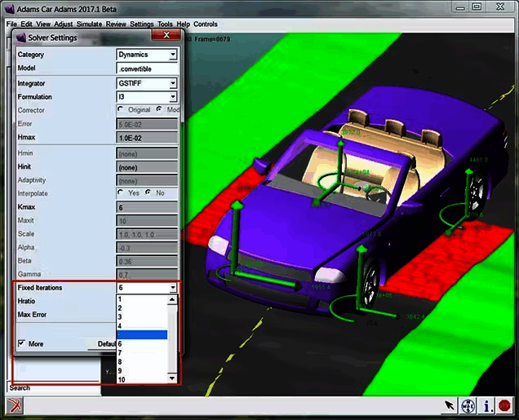This screenshot has height=420, width=519.
Task: Select 8 in the Fixed Iterations list
Action: coord(120,361)
